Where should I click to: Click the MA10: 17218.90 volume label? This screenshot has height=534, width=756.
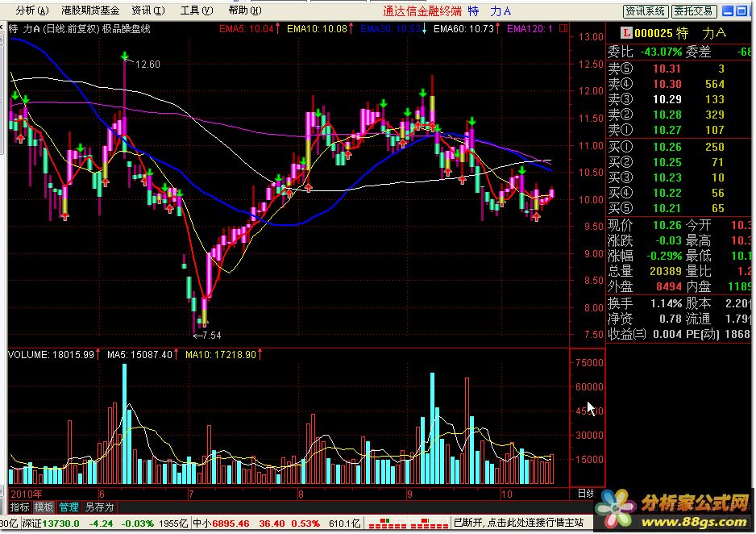point(224,355)
